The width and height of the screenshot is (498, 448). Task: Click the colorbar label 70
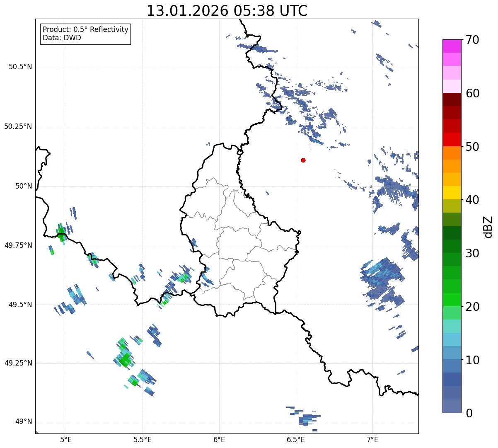472,40
